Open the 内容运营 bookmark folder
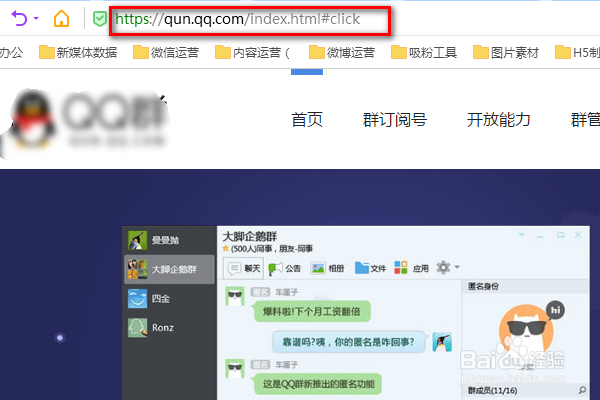Screen dimensions: 600x400 (253, 52)
